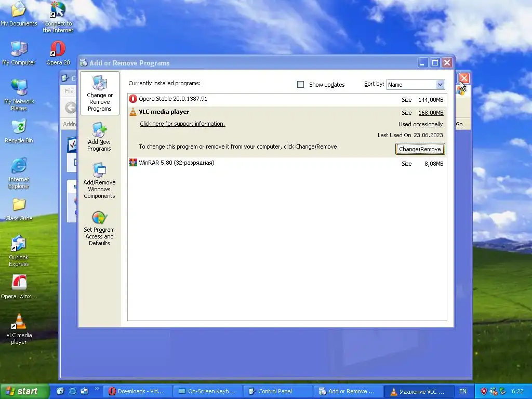Open Connect to the Internet shortcut
532x399 pixels.
[58, 17]
